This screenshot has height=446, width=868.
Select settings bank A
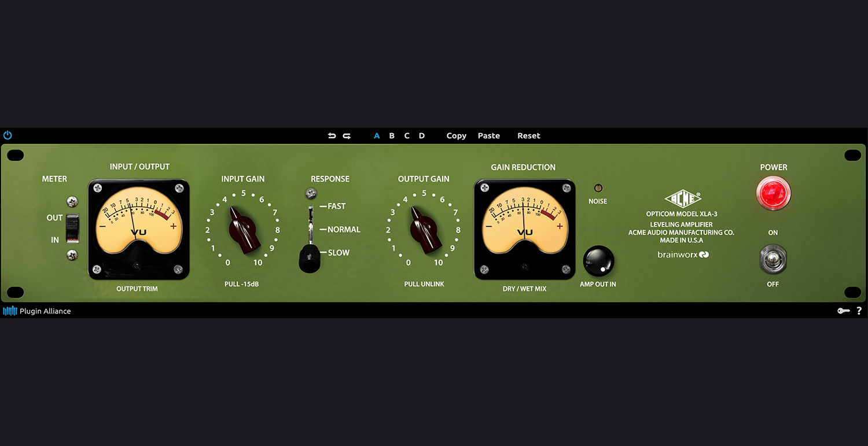tap(377, 136)
